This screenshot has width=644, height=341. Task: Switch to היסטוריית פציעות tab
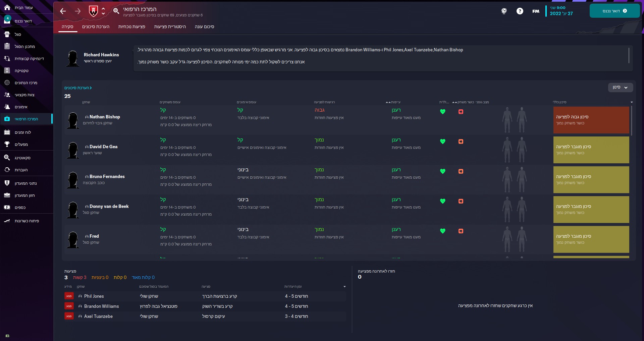coord(170,26)
